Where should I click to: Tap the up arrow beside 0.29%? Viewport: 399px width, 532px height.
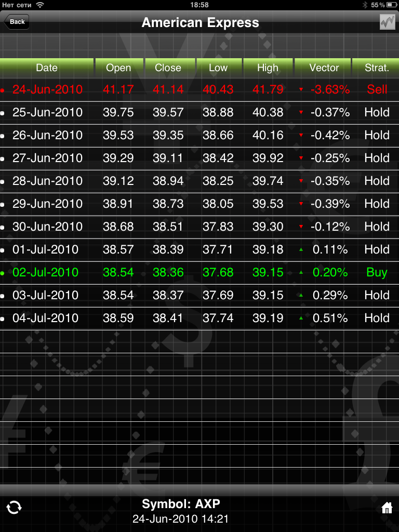click(301, 295)
